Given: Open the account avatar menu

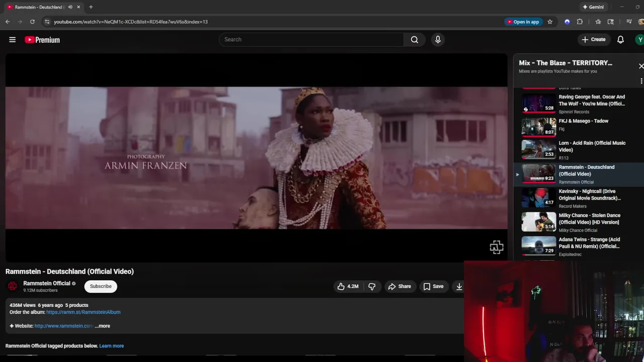Looking at the screenshot, I should 639,40.
